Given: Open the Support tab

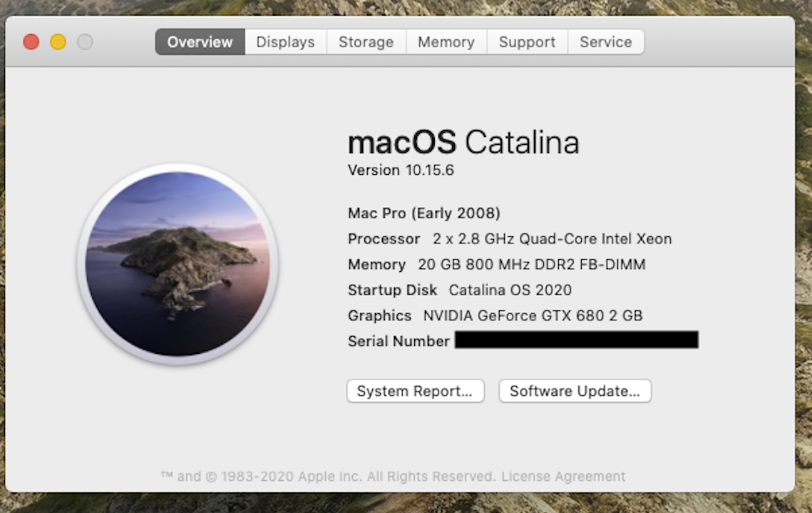Looking at the screenshot, I should pyautogui.click(x=527, y=42).
